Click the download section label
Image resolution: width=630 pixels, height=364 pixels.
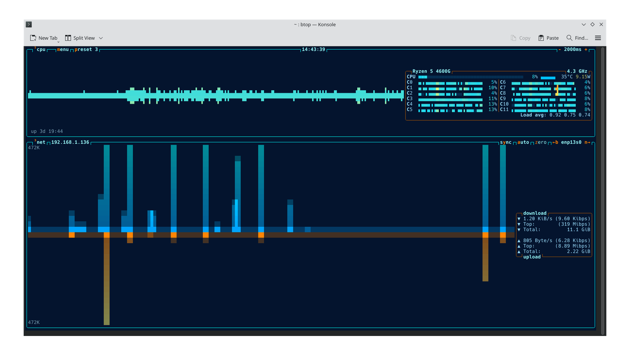(x=535, y=213)
